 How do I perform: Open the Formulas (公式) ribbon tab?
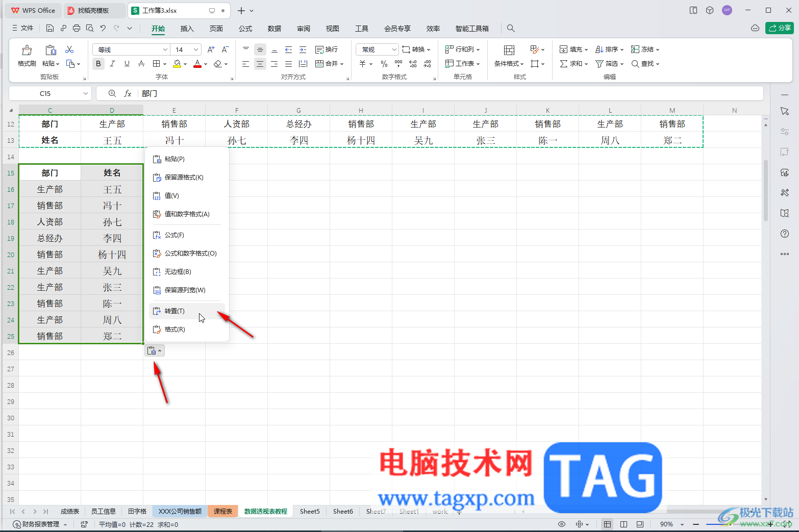[x=245, y=29]
